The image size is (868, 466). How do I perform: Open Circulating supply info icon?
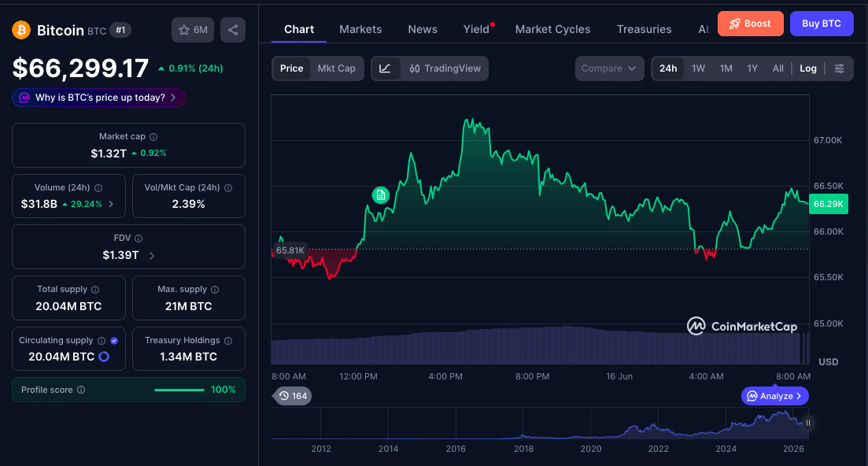(x=102, y=341)
